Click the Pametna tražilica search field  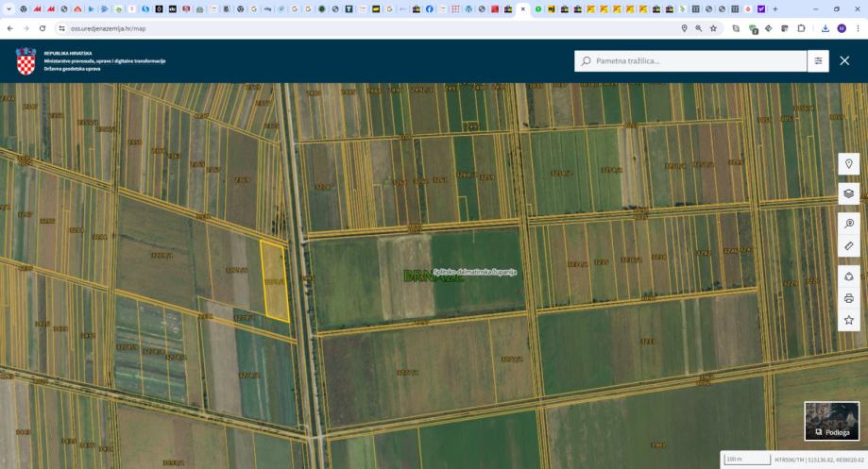[694, 61]
